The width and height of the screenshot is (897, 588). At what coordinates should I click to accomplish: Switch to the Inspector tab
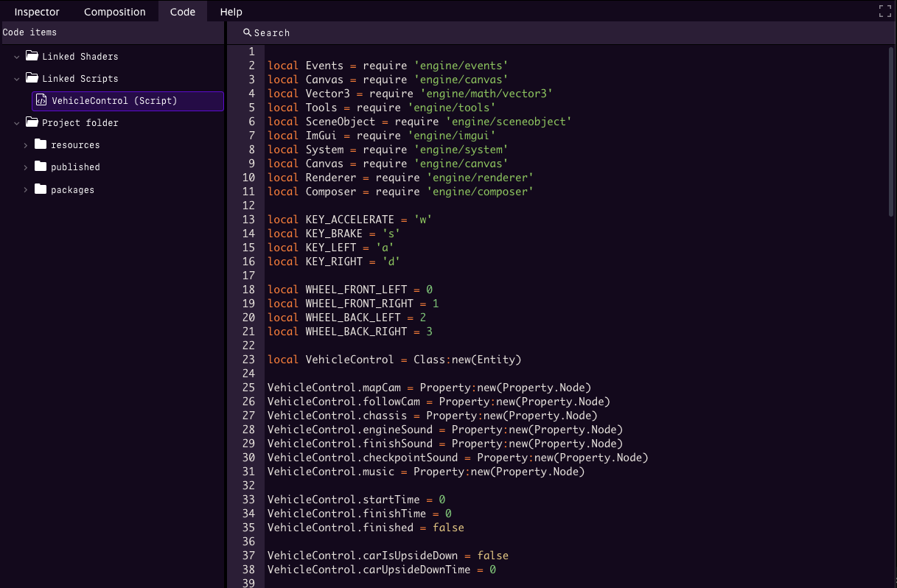point(37,11)
